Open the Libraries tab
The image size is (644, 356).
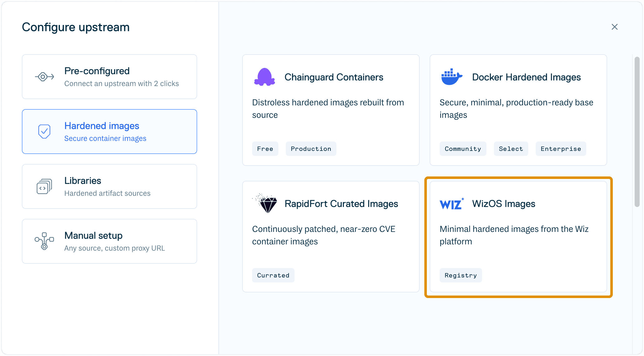(x=110, y=186)
